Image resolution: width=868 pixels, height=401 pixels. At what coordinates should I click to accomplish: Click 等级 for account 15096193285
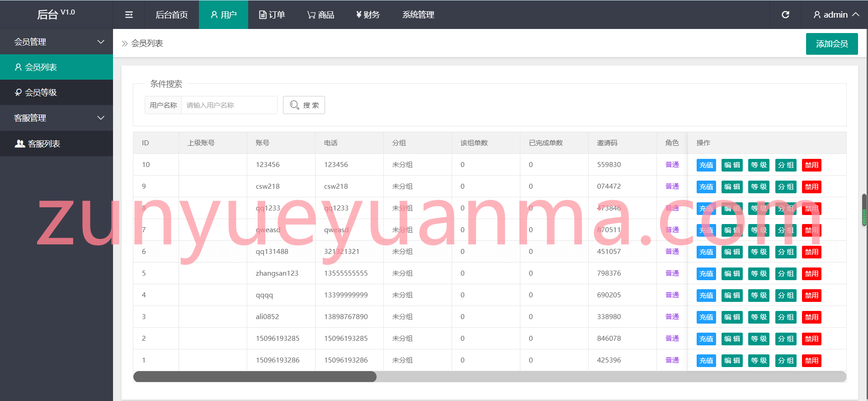759,339
